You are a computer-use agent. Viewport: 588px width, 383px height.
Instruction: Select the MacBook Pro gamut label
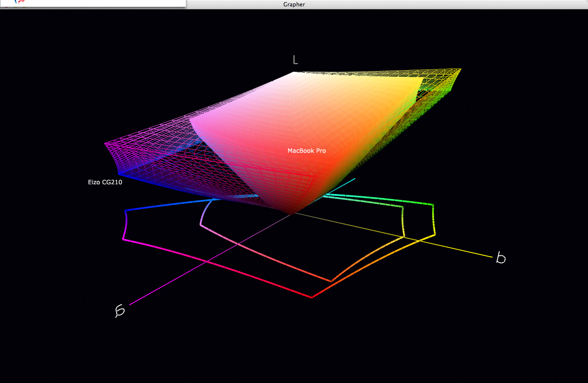pos(307,151)
